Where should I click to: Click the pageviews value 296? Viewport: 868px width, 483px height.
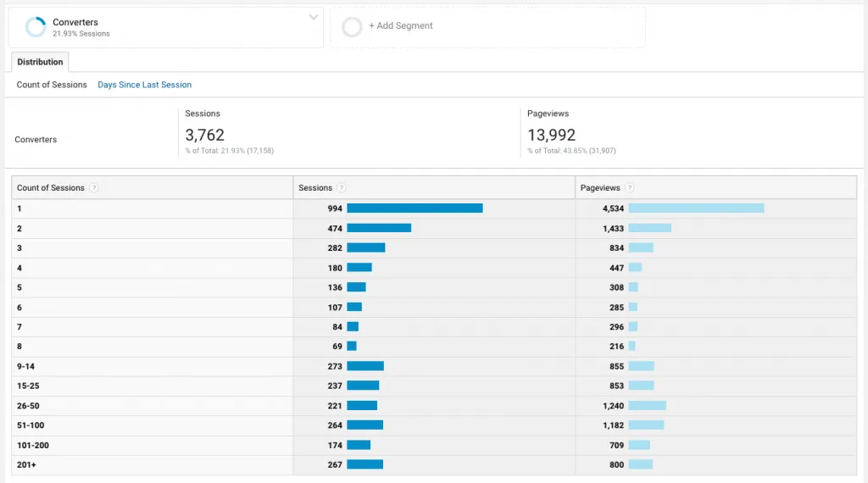pyautogui.click(x=617, y=327)
